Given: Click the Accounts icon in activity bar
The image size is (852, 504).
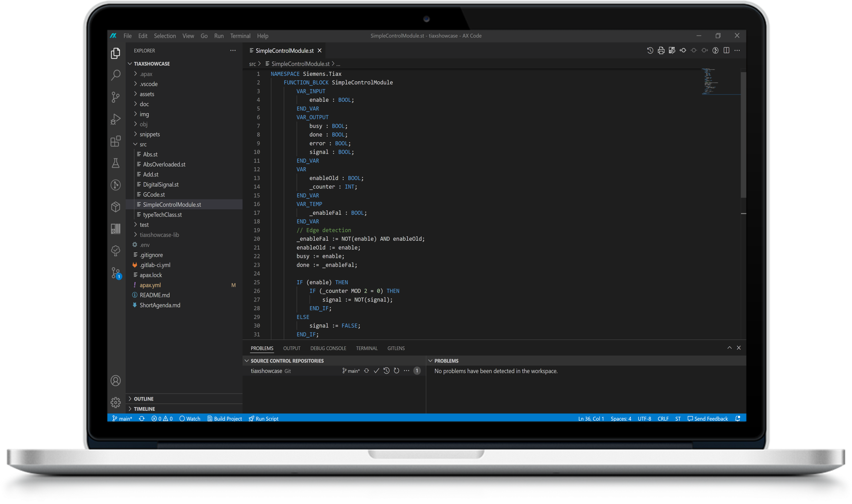Looking at the screenshot, I should coord(116,380).
